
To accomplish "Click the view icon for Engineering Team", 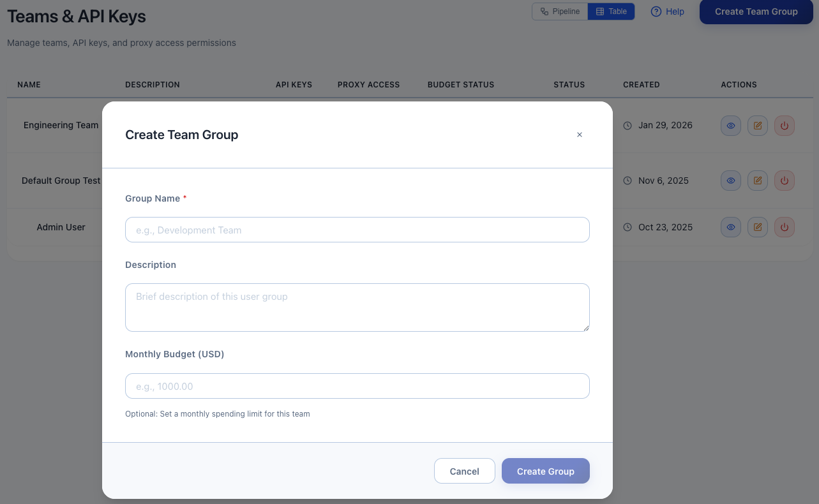I will (x=730, y=125).
